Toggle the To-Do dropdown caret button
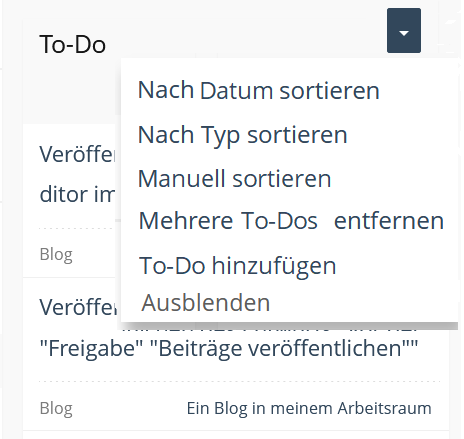The image size is (464, 439). click(x=404, y=31)
